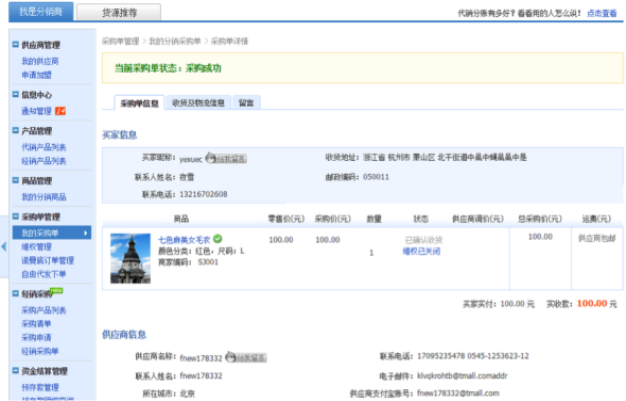
Task: Click the buyer's message chat icon
Action: coord(228,157)
